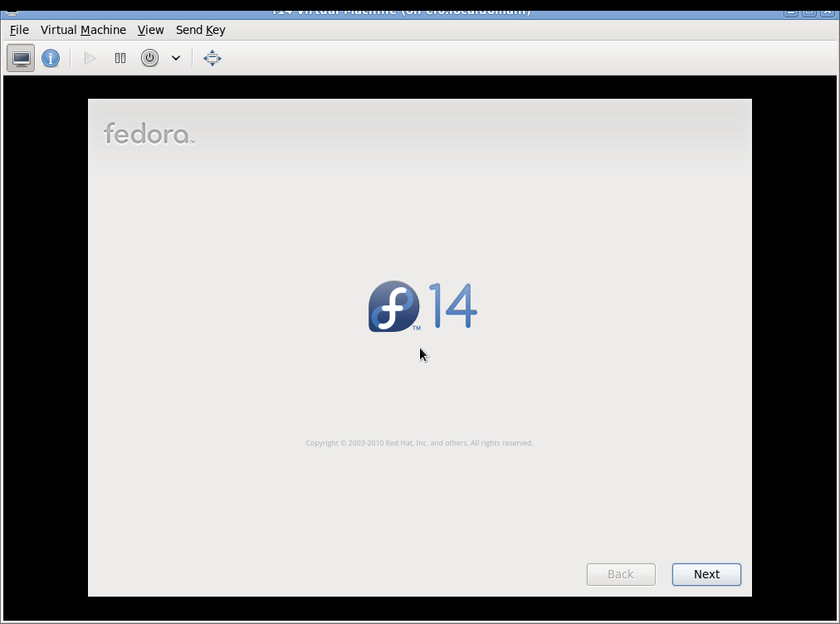Click Next in the Fedora installer
Image resolution: width=840 pixels, height=624 pixels.
click(706, 574)
